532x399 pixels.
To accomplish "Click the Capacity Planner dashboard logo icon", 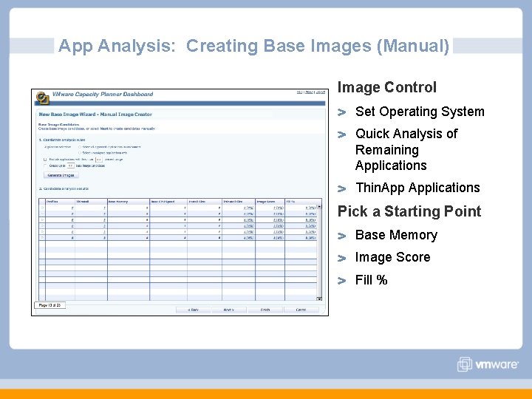I will [x=42, y=98].
